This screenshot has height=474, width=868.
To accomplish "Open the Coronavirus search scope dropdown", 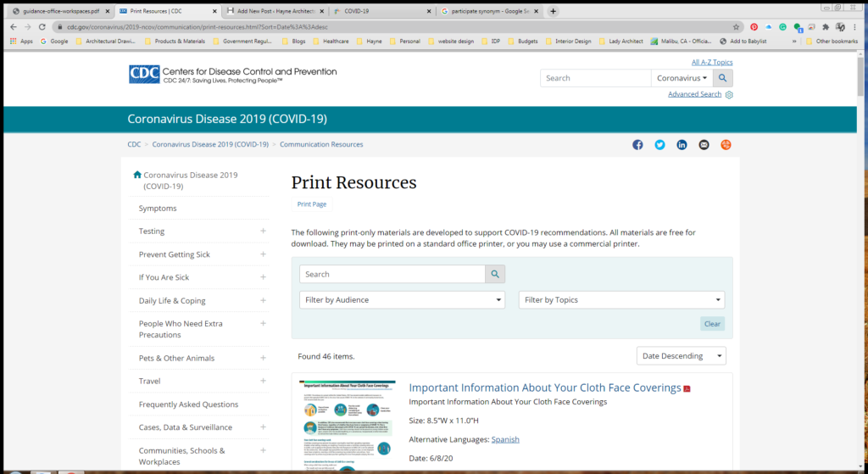I will pyautogui.click(x=682, y=78).
